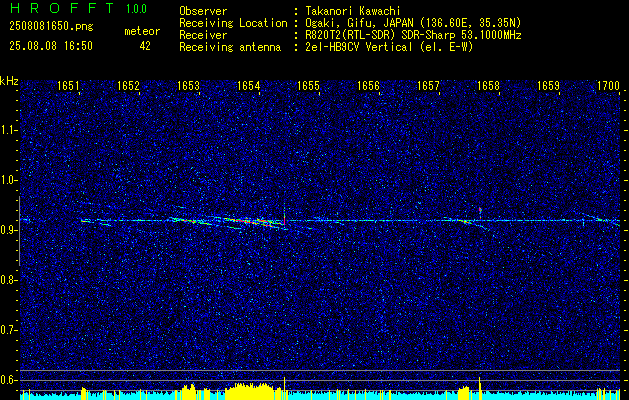Click the Receiver label

coord(203,35)
